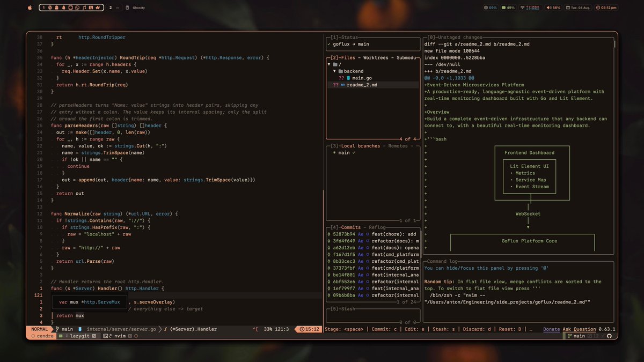
Task: Focus the Status panel showing goflux → main
Action: pos(373,44)
